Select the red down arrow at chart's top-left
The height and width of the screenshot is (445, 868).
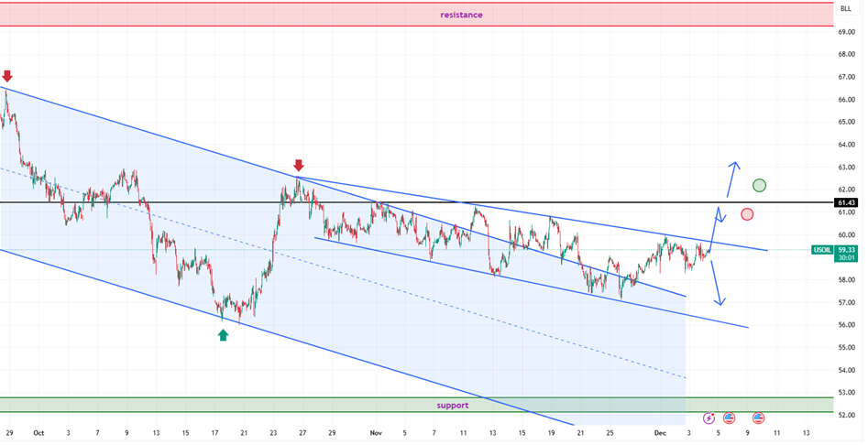point(7,76)
